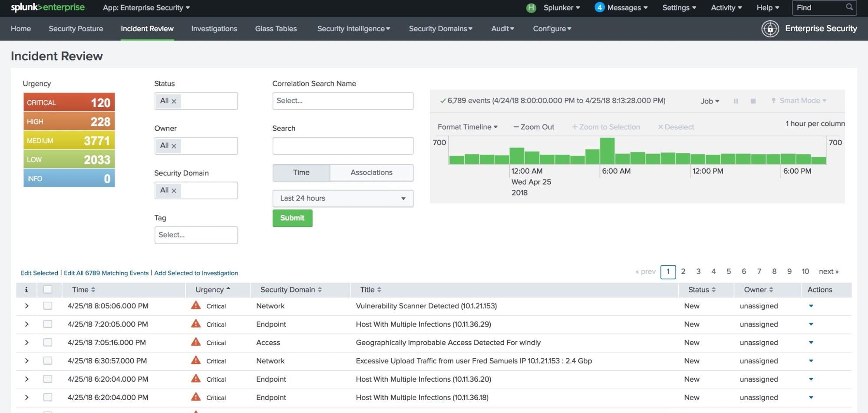Open the Smart Mode dropdown
Viewport: 868px width, 413px height.
pos(799,101)
